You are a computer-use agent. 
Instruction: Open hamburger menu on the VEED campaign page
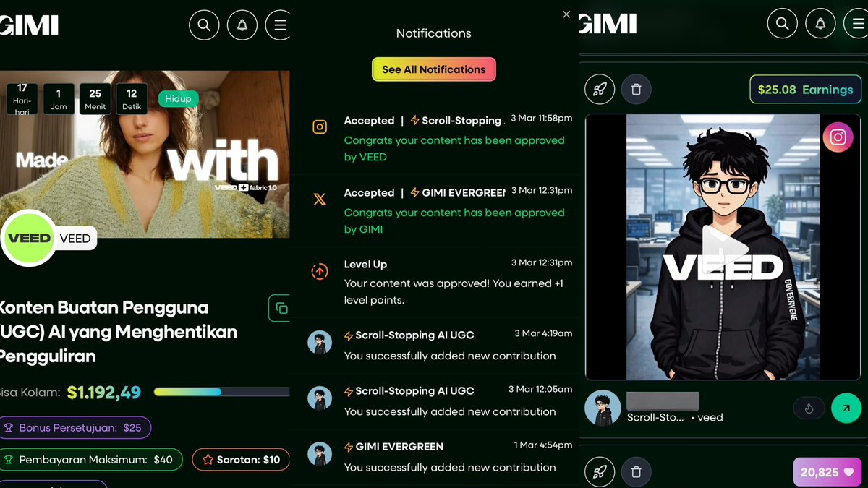pyautogui.click(x=278, y=25)
